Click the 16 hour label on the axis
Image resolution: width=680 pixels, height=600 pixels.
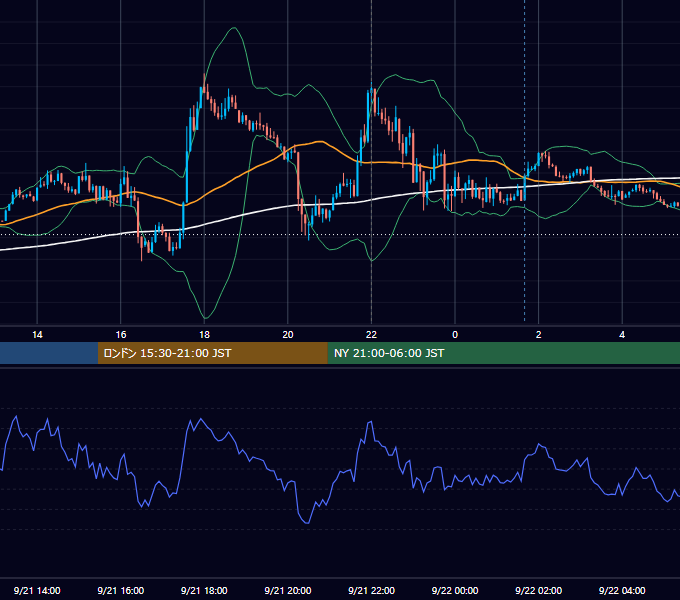point(121,335)
